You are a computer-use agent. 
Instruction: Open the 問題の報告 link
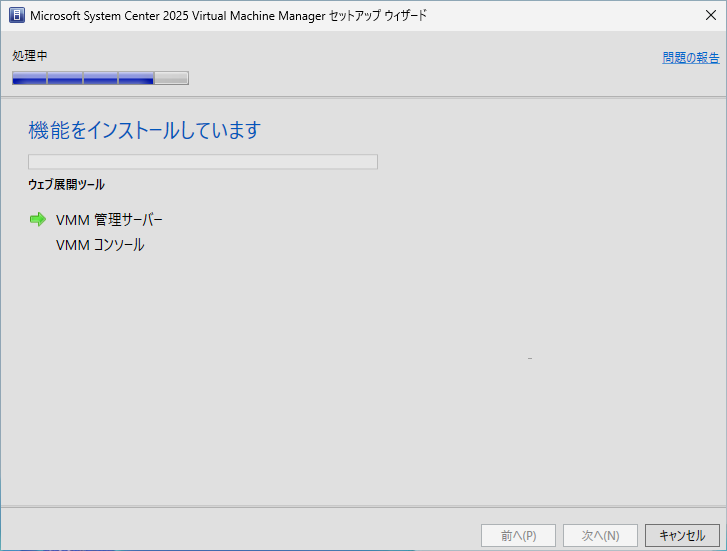691,58
